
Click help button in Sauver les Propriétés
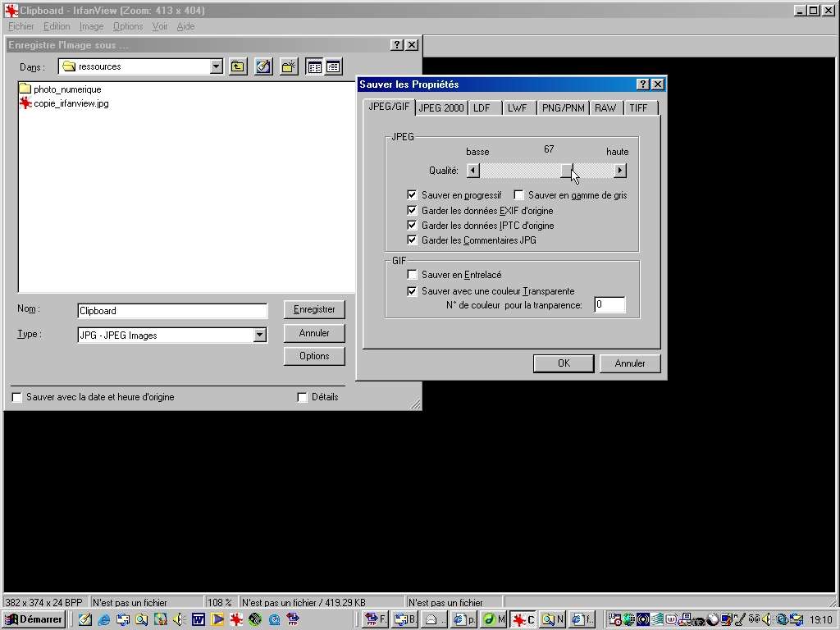click(x=643, y=84)
